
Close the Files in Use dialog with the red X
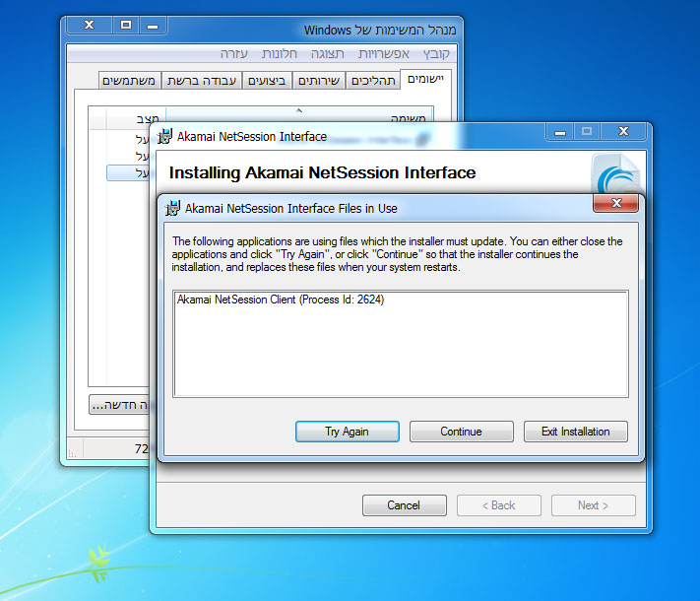point(615,203)
